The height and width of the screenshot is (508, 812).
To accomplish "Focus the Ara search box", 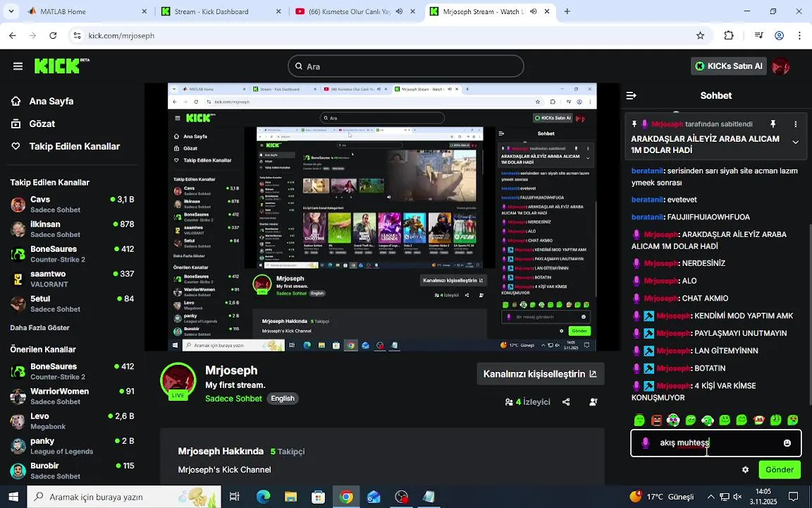I will coord(406,66).
